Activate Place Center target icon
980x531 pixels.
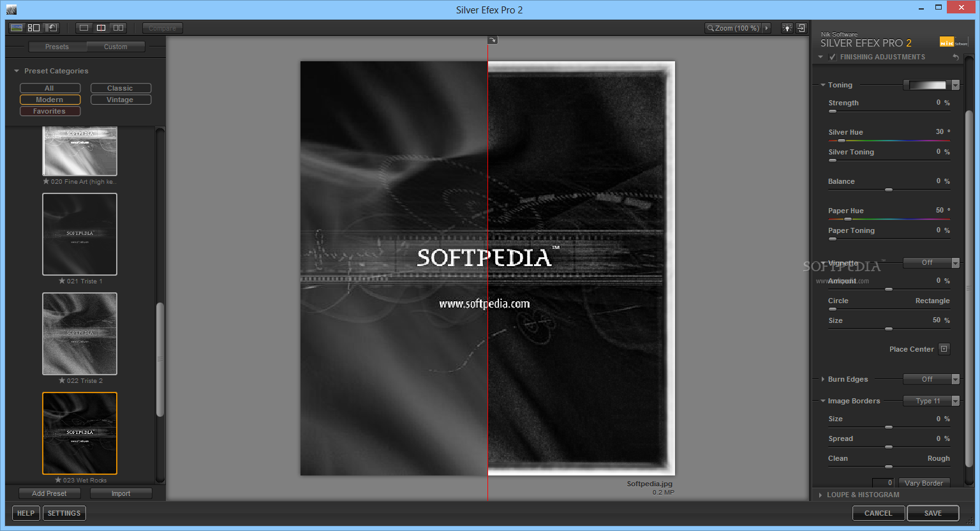point(944,349)
